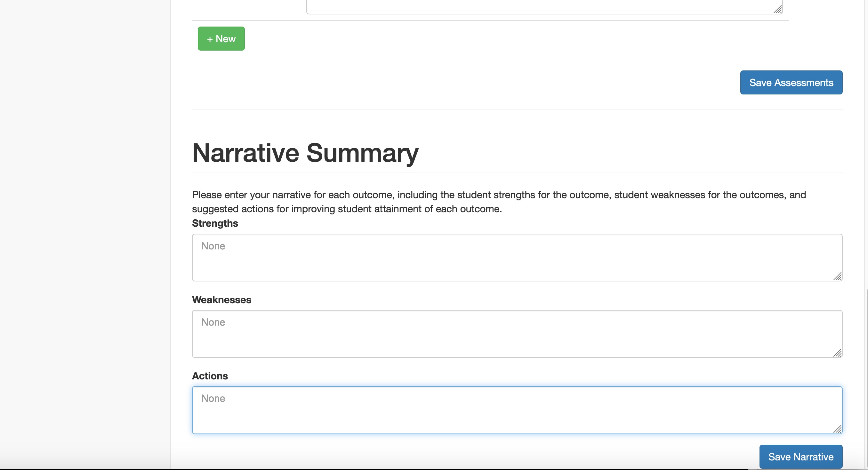Click the Actions field label
868x470 pixels.
210,376
